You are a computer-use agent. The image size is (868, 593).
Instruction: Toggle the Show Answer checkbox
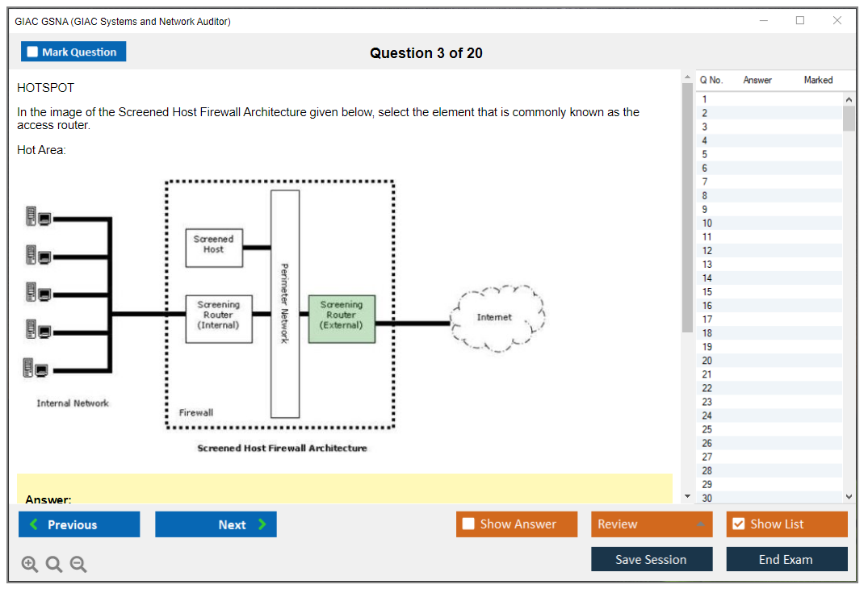point(468,524)
